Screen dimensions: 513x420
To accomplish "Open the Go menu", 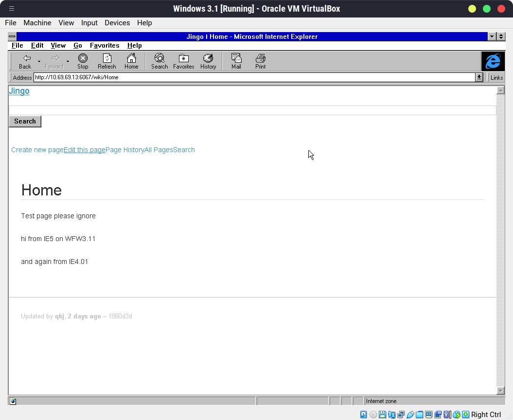I will click(x=77, y=46).
